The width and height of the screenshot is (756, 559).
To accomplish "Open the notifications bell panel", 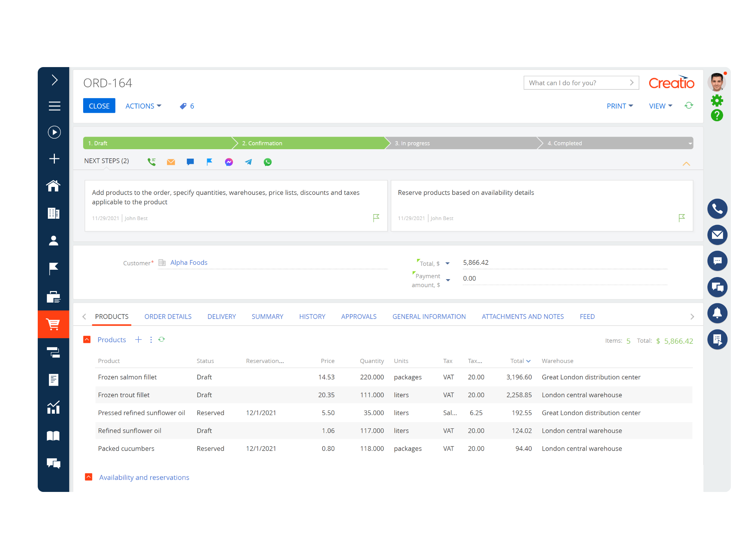I will tap(717, 313).
